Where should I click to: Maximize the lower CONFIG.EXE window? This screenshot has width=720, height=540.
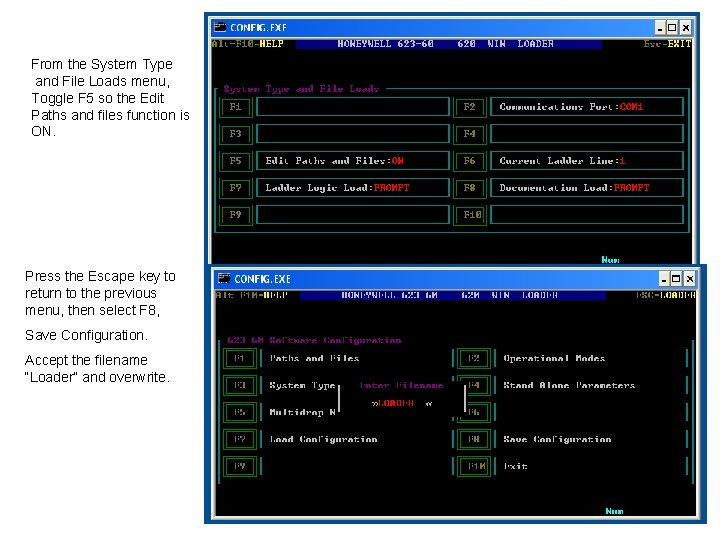tap(676, 279)
